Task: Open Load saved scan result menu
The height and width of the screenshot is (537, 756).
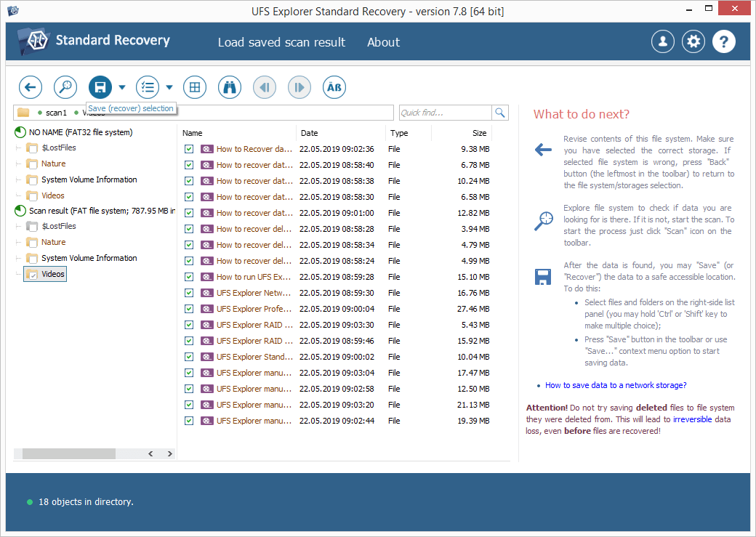Action: click(281, 42)
